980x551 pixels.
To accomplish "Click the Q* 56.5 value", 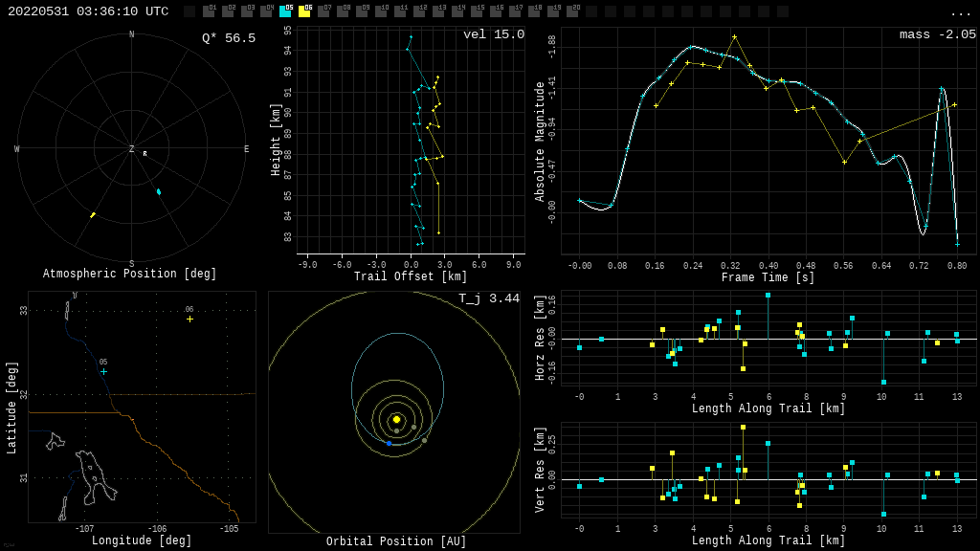I will pos(228,38).
